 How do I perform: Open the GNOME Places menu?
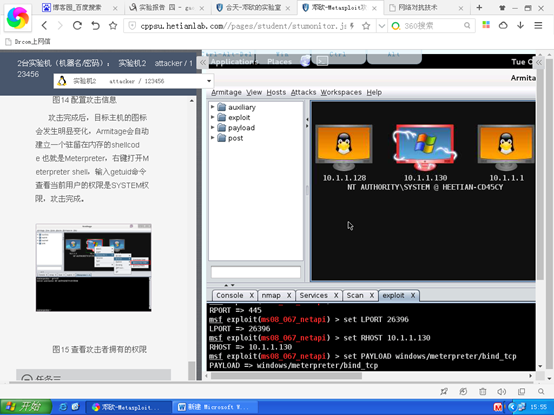pyautogui.click(x=279, y=62)
